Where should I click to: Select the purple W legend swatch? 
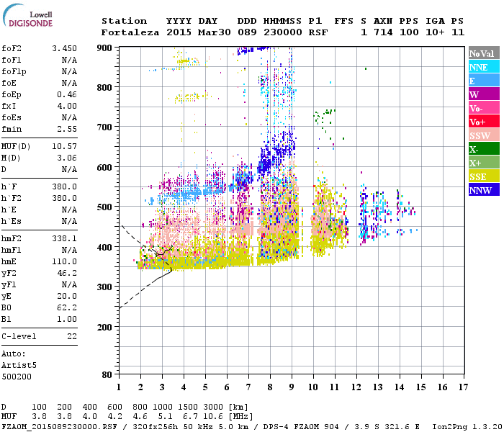tap(484, 94)
